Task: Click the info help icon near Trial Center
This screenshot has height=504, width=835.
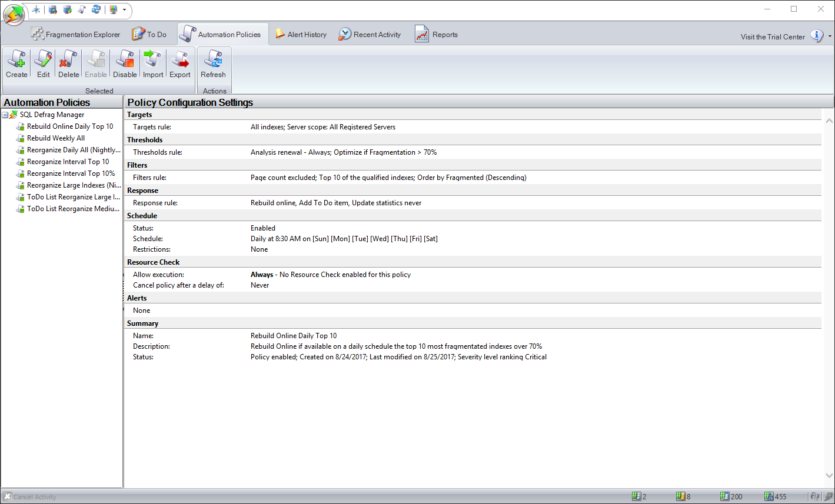Action: click(x=817, y=36)
